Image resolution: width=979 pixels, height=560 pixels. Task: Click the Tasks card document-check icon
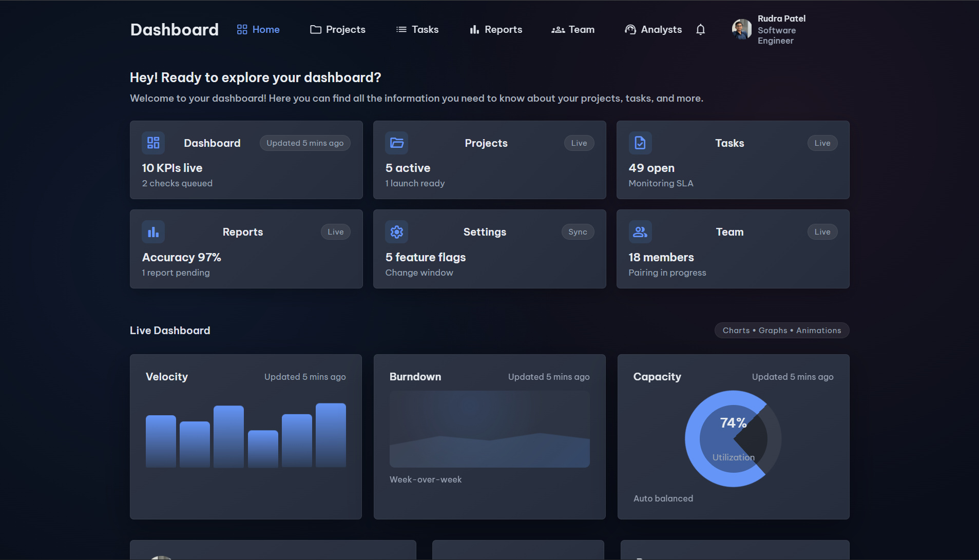640,143
